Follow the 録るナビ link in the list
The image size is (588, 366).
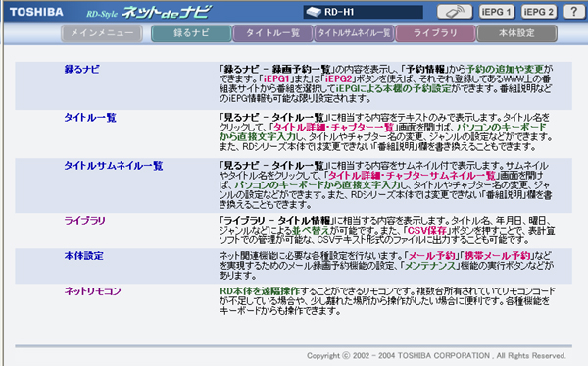tap(81, 69)
